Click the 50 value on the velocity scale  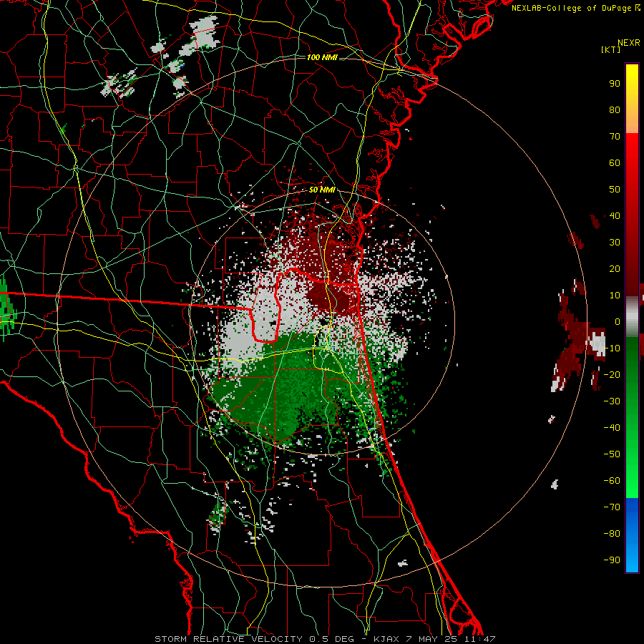pyautogui.click(x=615, y=190)
